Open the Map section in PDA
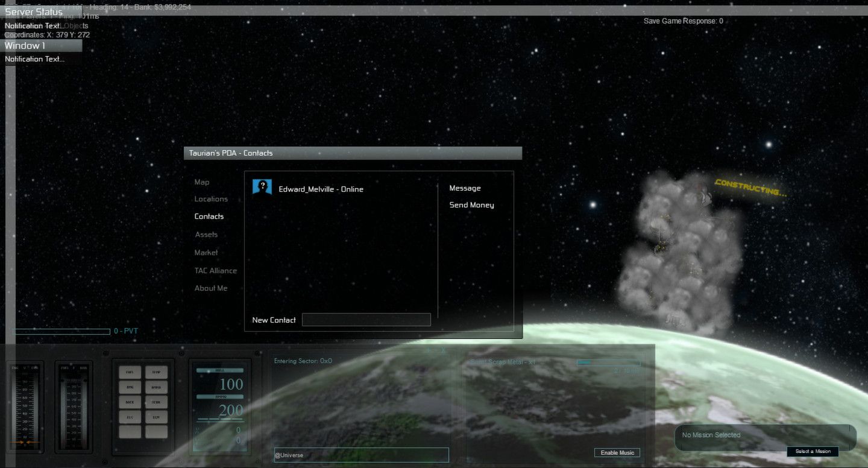 point(202,182)
